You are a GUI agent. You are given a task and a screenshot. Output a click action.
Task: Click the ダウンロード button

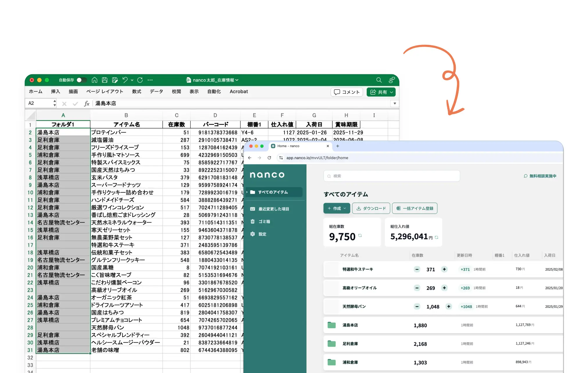pos(371,208)
